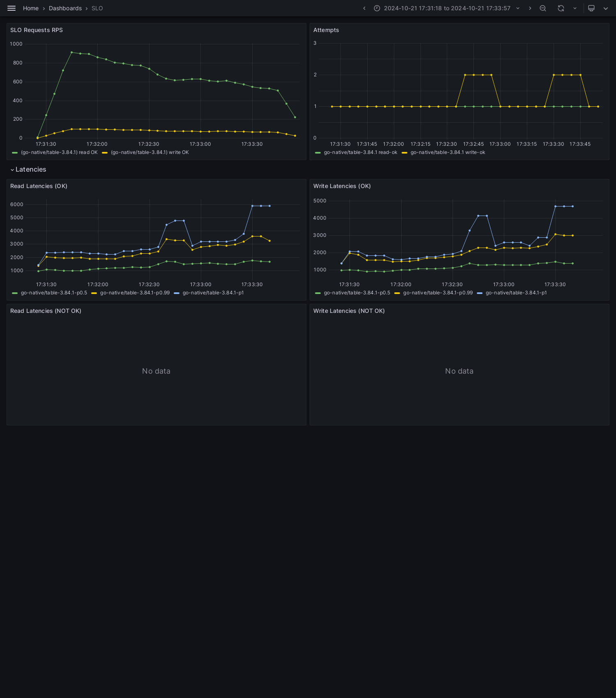
Task: Open the time range picker
Action: [447, 8]
